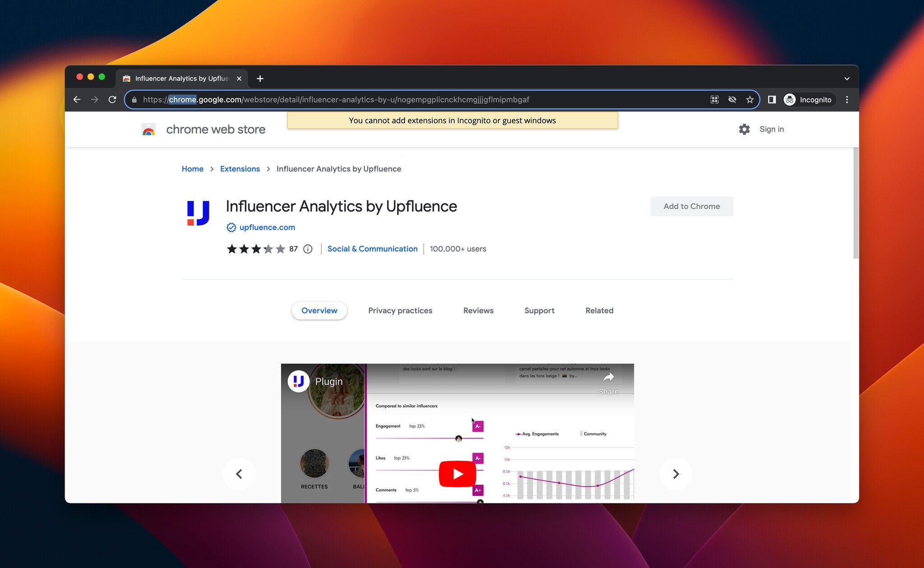924x568 pixels.
Task: Expand the Chrome browser tab dropdown
Action: pos(847,79)
